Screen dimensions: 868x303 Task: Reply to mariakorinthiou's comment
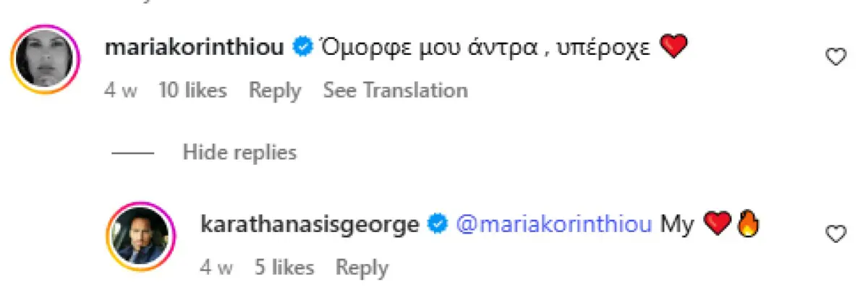pyautogui.click(x=275, y=90)
